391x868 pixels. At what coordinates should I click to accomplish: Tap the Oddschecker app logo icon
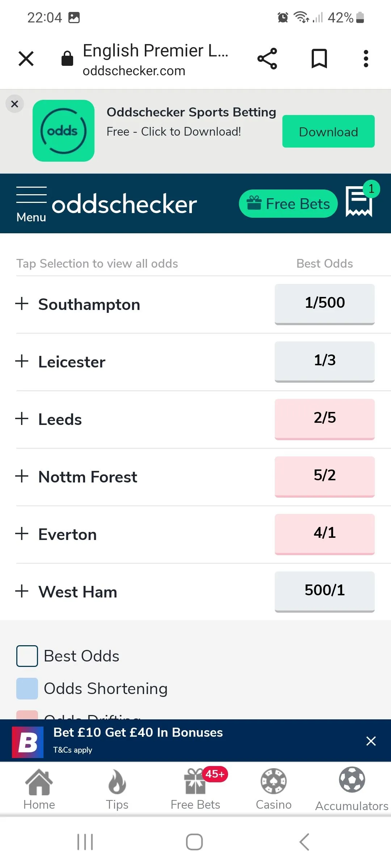pyautogui.click(x=63, y=131)
